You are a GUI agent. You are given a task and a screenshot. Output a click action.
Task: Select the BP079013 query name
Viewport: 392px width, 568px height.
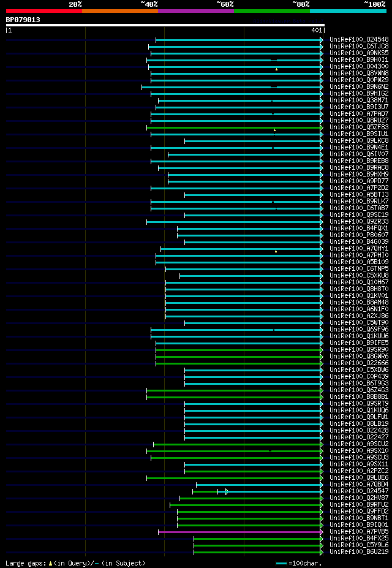pyautogui.click(x=23, y=20)
